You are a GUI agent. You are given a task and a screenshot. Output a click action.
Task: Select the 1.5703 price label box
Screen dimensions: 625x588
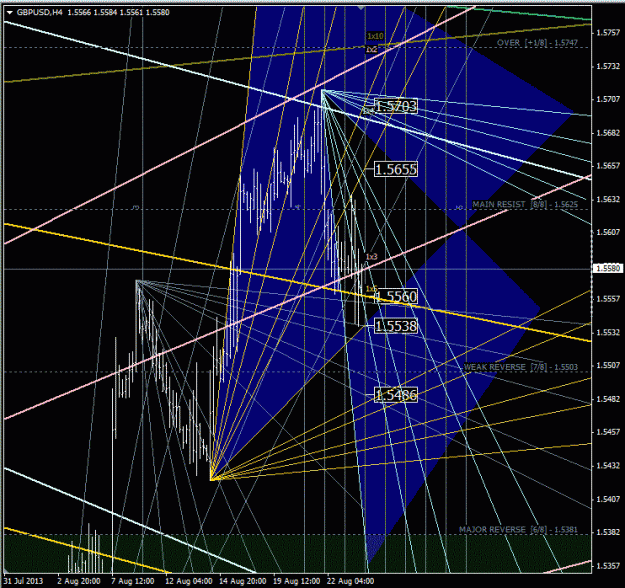396,106
